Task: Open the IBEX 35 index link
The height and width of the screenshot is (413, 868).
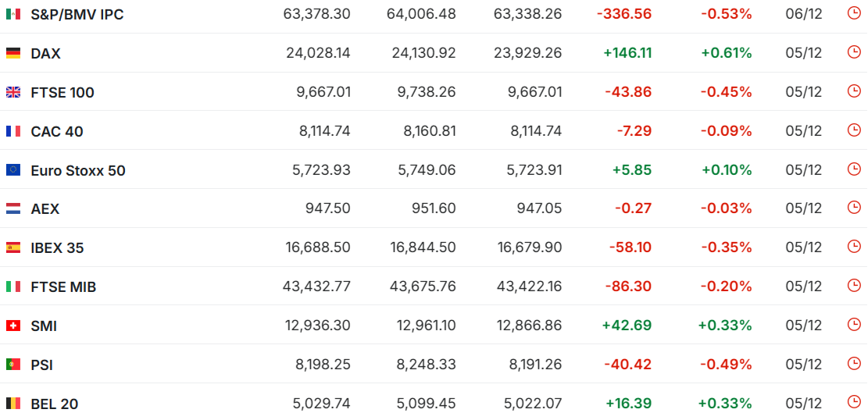Action: pos(57,248)
